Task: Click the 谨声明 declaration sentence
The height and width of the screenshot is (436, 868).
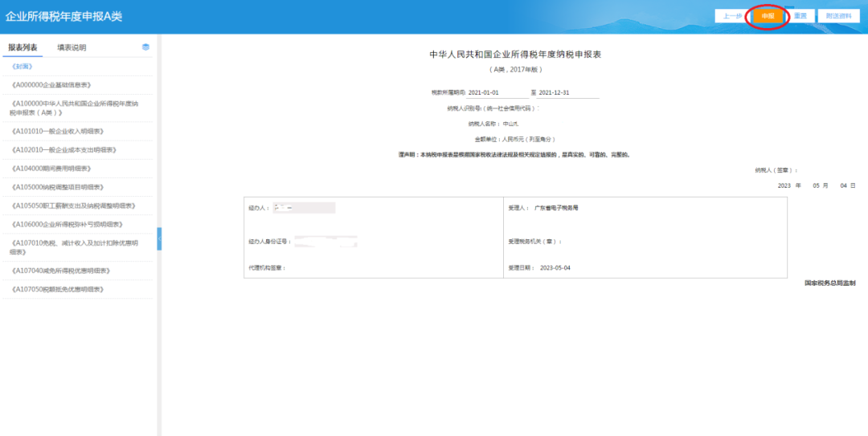Action: tap(514, 155)
